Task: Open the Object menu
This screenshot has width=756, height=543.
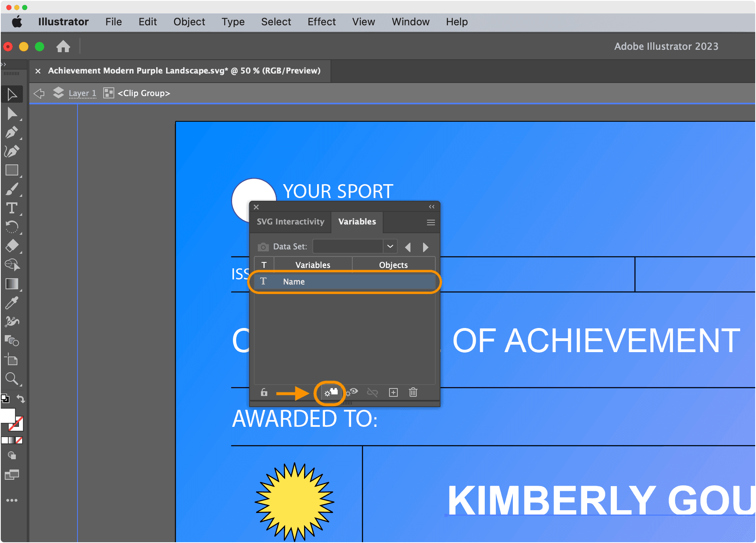Action: [189, 22]
